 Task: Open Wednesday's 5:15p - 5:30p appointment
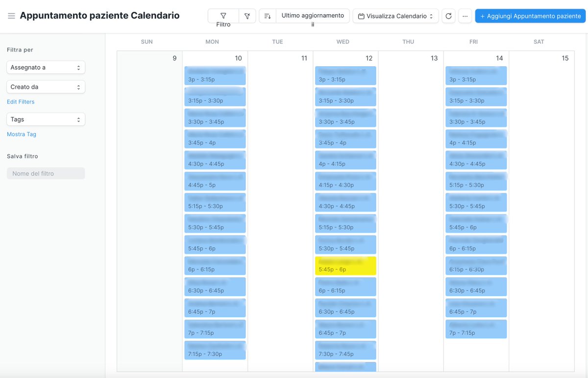tap(345, 223)
